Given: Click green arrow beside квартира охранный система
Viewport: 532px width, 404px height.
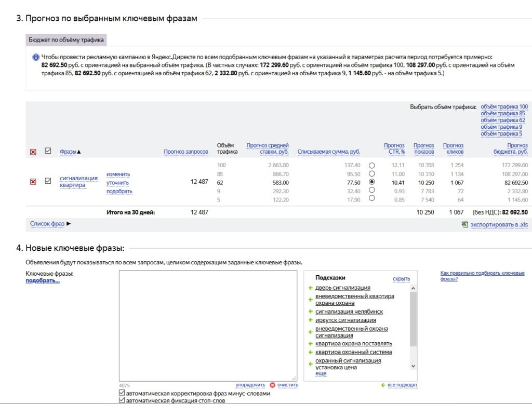Looking at the screenshot, I should coord(311,352).
